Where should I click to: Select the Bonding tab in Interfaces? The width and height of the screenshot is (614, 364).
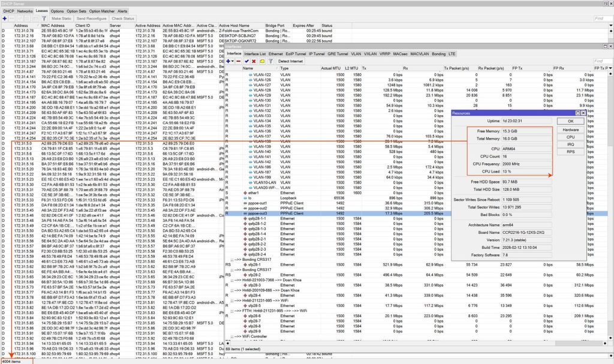(x=439, y=53)
